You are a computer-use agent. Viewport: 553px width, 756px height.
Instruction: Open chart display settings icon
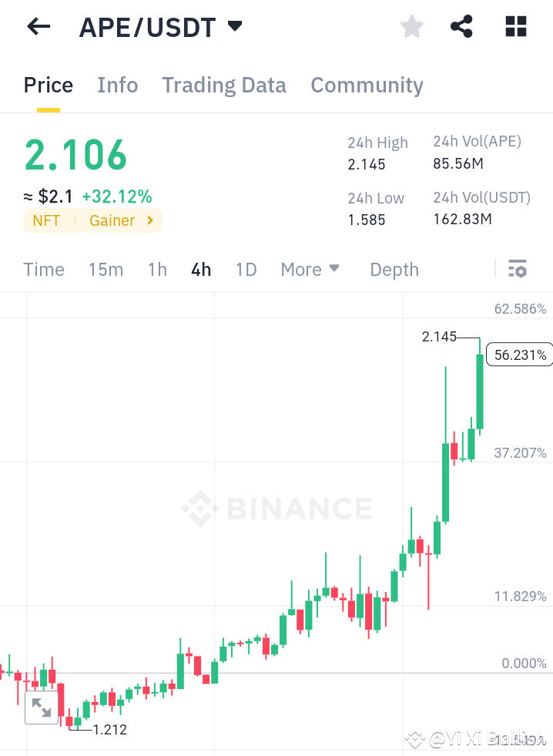[518, 269]
